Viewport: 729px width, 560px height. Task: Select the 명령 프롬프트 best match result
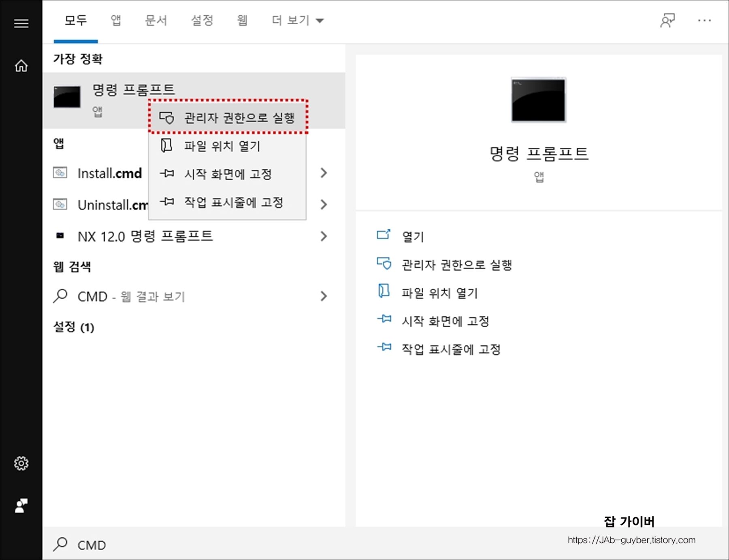pos(194,101)
